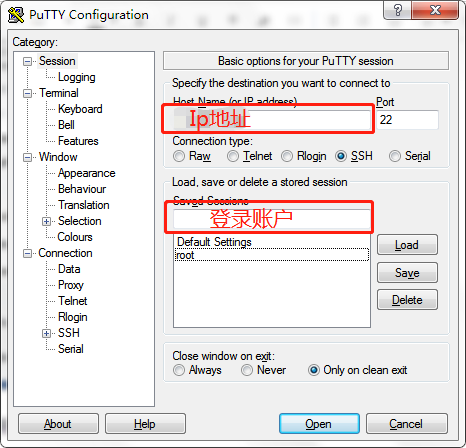
Task: Click the About button
Action: coord(58,424)
